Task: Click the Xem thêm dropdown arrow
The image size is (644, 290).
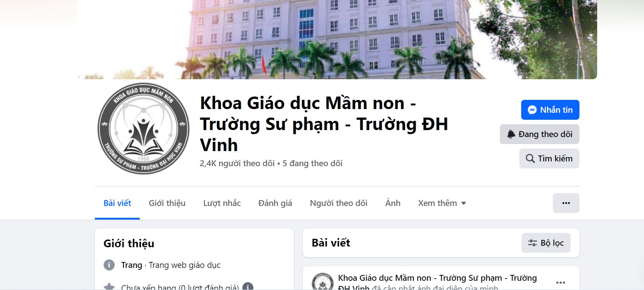Action: tap(464, 203)
